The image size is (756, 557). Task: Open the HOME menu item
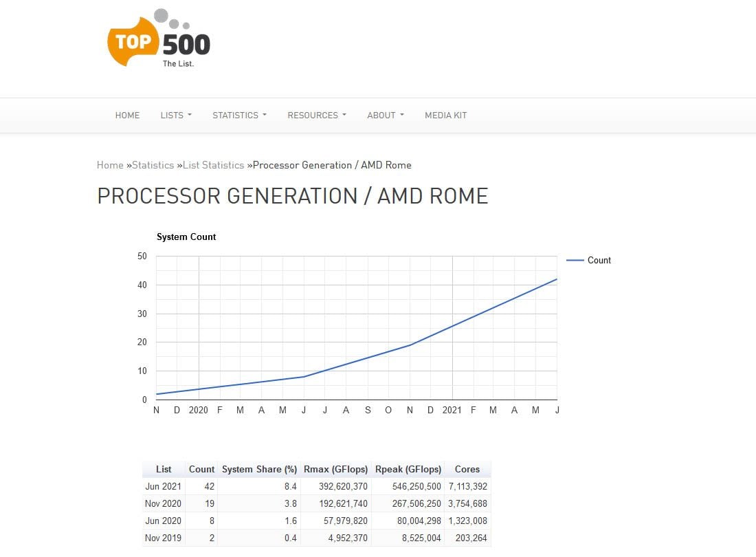coord(127,116)
